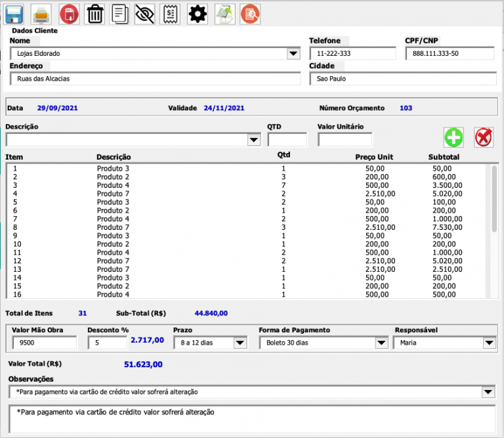
Task: Open the orange document search icon
Action: pos(250,14)
